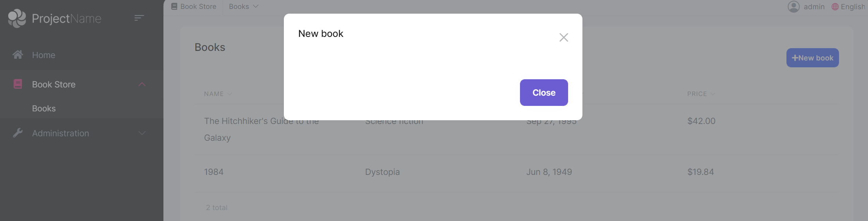
Task: Select the Home house icon
Action: tap(17, 54)
